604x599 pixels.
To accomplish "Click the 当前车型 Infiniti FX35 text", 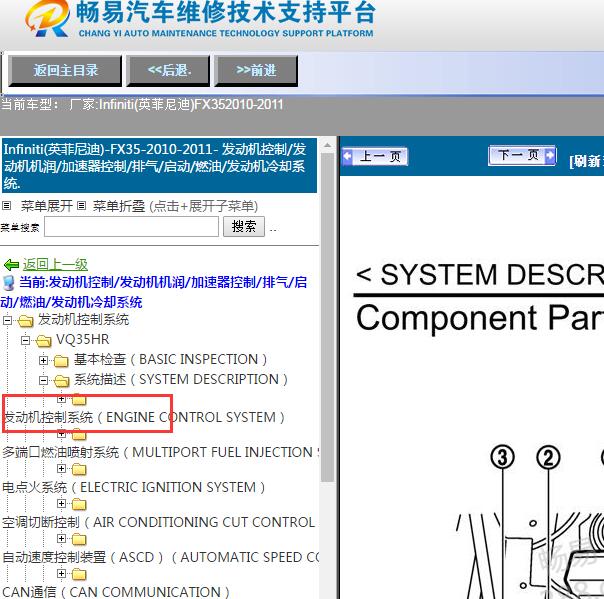I will click(142, 104).
